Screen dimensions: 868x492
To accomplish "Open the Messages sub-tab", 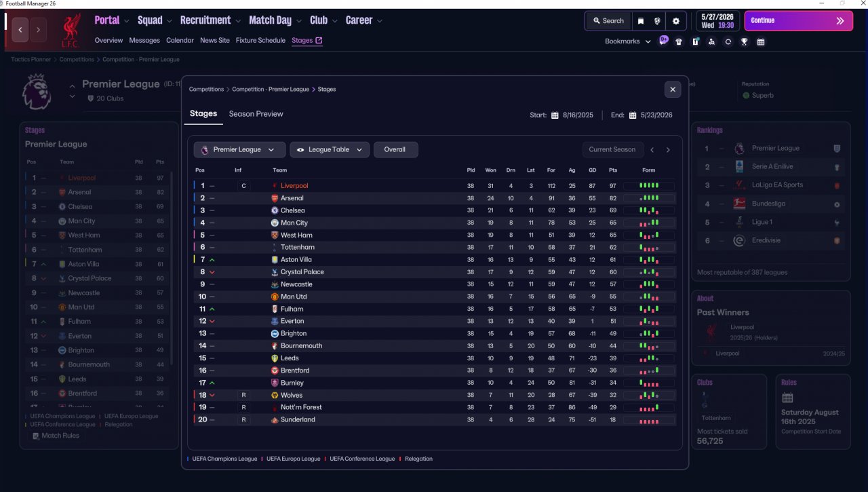I will pyautogui.click(x=145, y=41).
